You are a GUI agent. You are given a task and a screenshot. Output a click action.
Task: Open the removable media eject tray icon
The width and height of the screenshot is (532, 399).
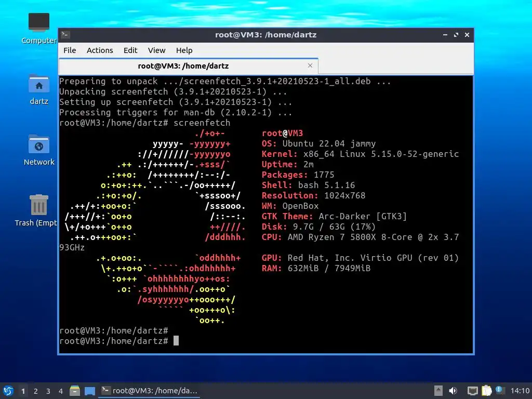click(x=438, y=391)
